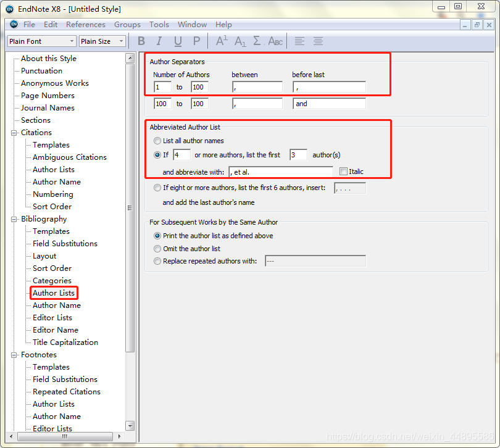This screenshot has height=448, width=500.
Task: Open the Groups menu
Action: click(127, 25)
